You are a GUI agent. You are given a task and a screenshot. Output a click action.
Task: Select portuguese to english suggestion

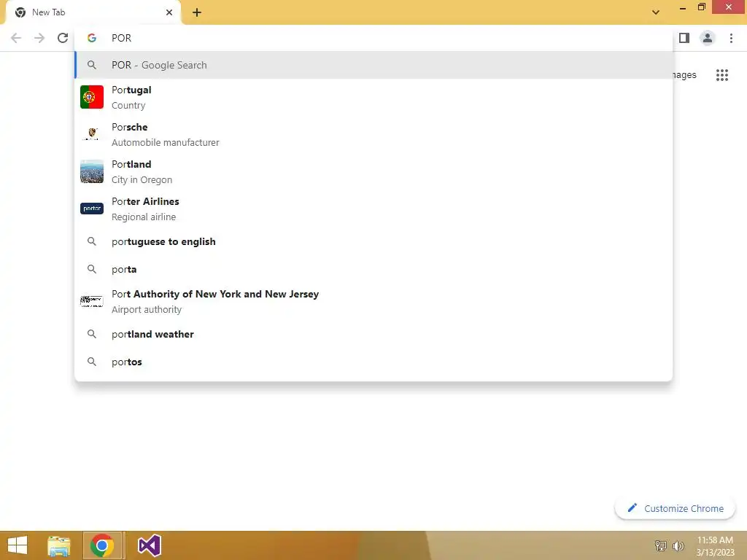coord(373,241)
